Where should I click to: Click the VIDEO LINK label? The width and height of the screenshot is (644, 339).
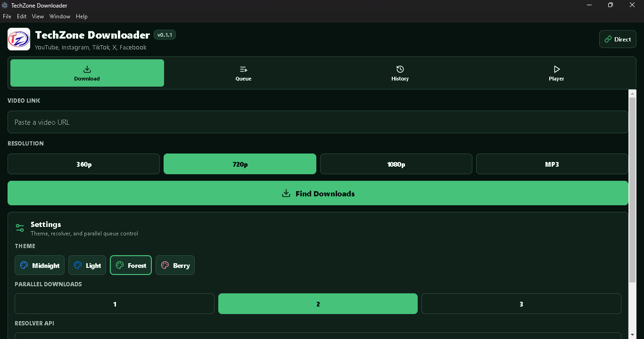pyautogui.click(x=24, y=100)
